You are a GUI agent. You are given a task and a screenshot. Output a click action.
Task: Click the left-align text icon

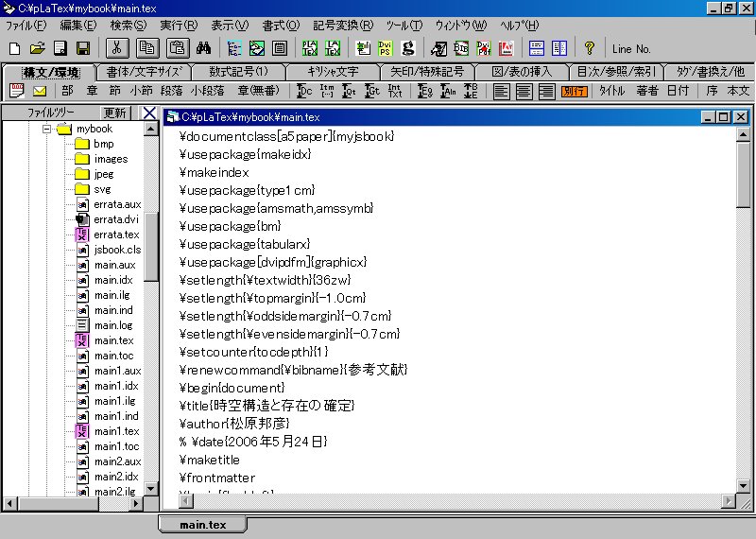pyautogui.click(x=501, y=91)
